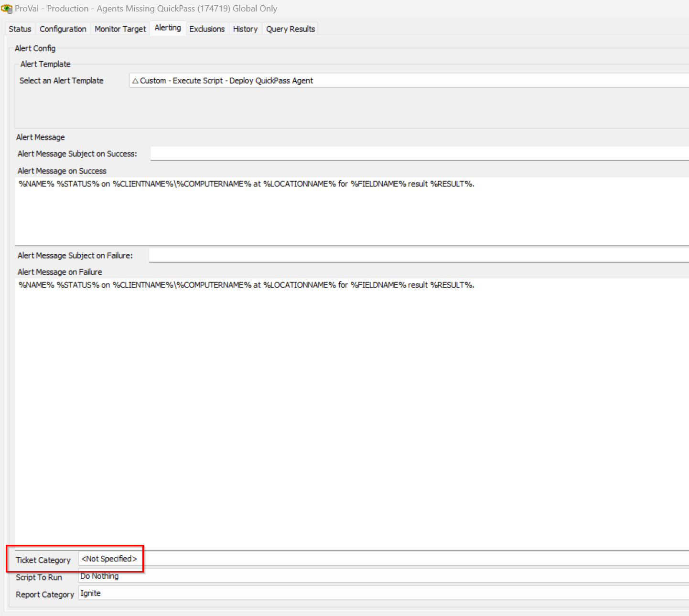
Task: Click inside the success alert message body
Action: (x=352, y=213)
